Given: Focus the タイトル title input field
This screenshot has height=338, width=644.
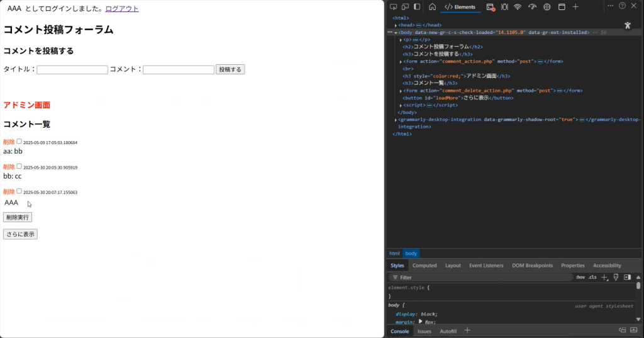Looking at the screenshot, I should tap(72, 70).
